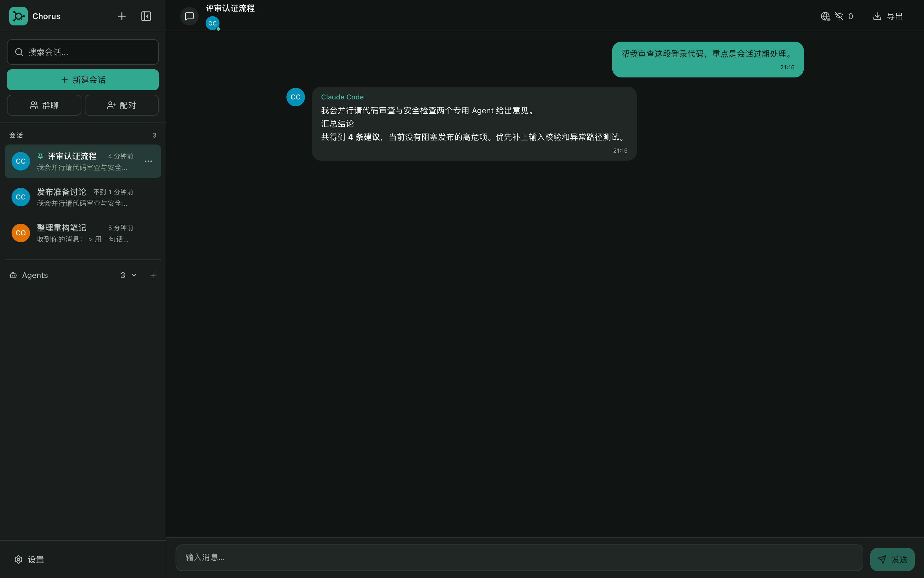Click the Claude Code sender name
924x578 pixels.
point(342,97)
